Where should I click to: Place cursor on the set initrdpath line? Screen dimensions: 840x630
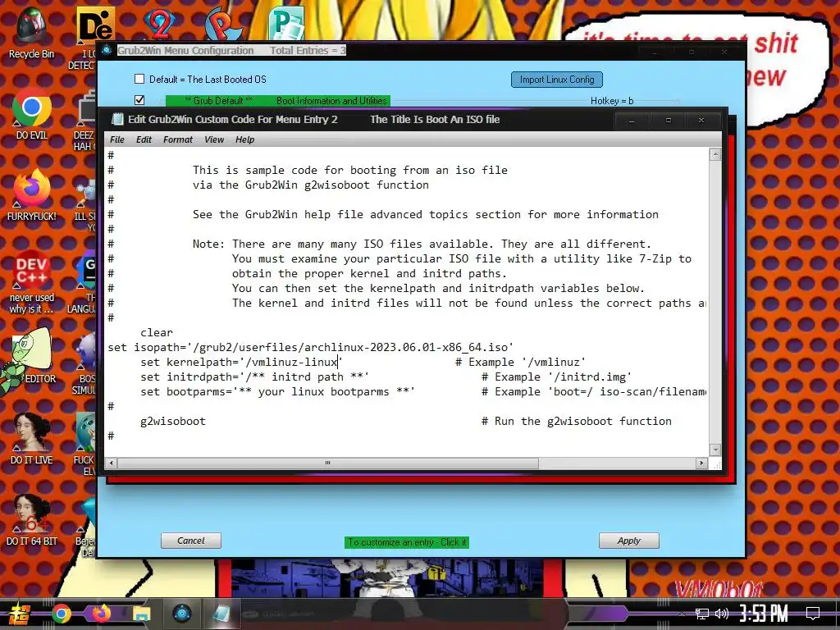(254, 377)
